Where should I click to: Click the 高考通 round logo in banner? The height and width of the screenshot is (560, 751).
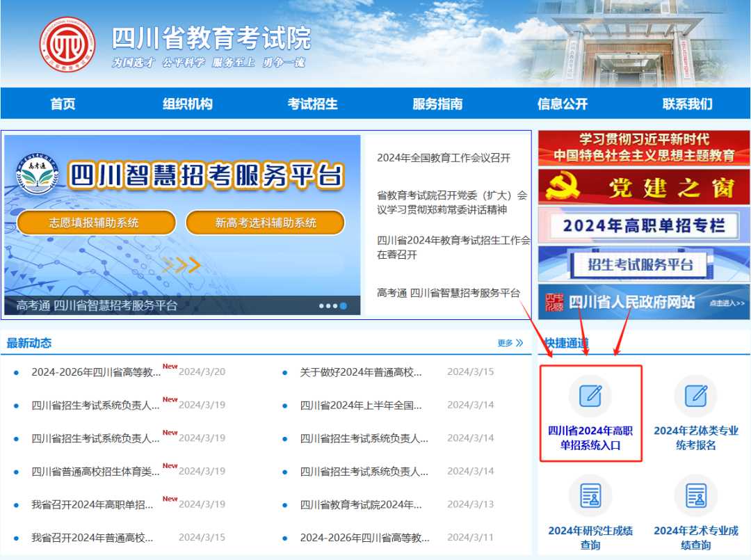tap(38, 174)
